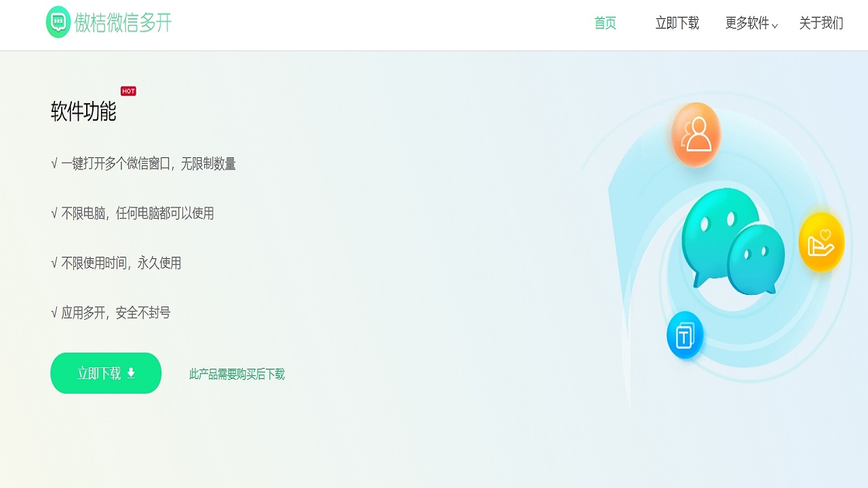Click the red HOT badge
The width and height of the screenshot is (868, 488).
click(x=128, y=91)
